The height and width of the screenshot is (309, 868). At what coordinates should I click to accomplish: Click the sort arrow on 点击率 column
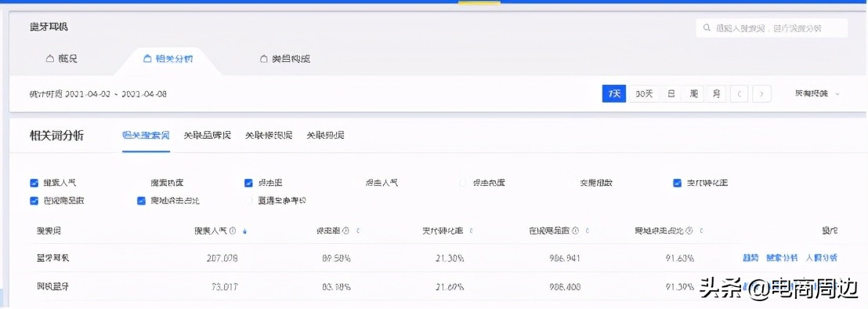357,231
